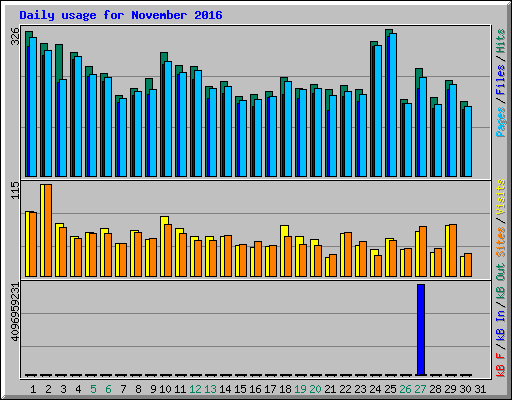512x400 pixels.
Task: Click day label 26 on the x-axis
Action: point(405,389)
